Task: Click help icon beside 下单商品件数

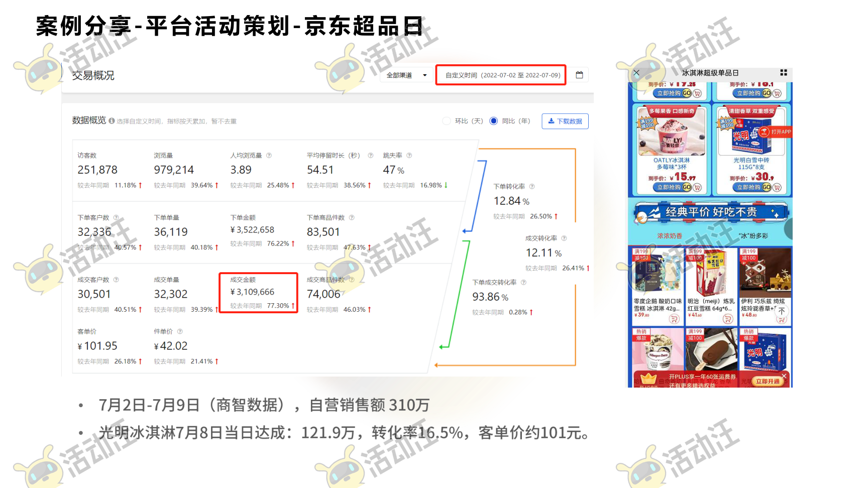Action: pyautogui.click(x=352, y=218)
